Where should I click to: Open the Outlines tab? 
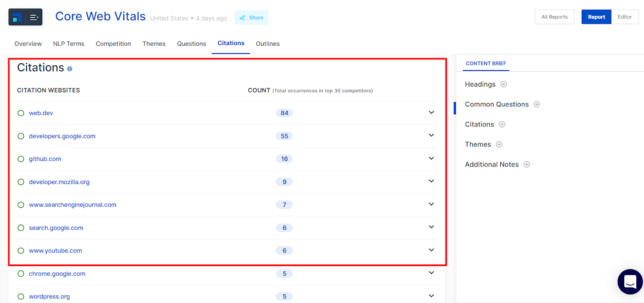coord(268,44)
